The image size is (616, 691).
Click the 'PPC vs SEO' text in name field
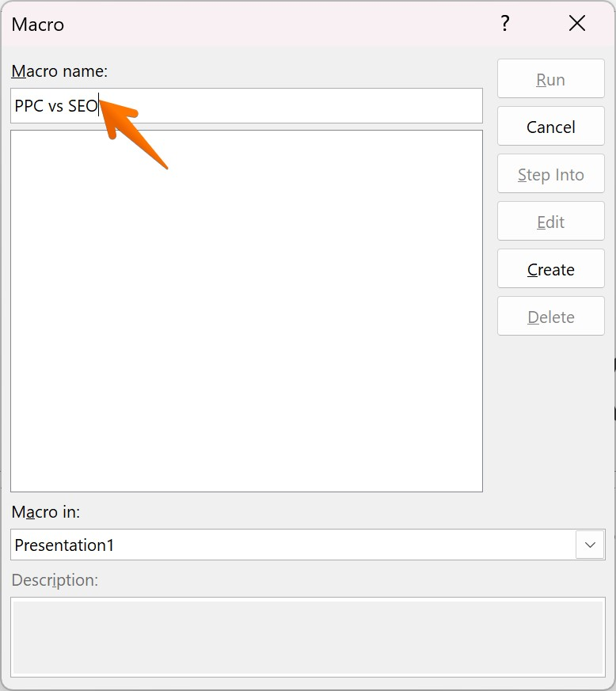click(55, 106)
